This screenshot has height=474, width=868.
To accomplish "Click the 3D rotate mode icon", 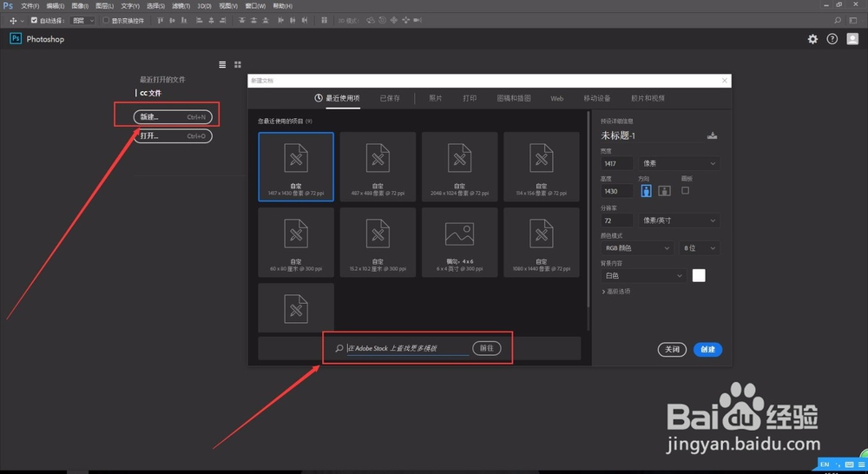I will pyautogui.click(x=371, y=21).
